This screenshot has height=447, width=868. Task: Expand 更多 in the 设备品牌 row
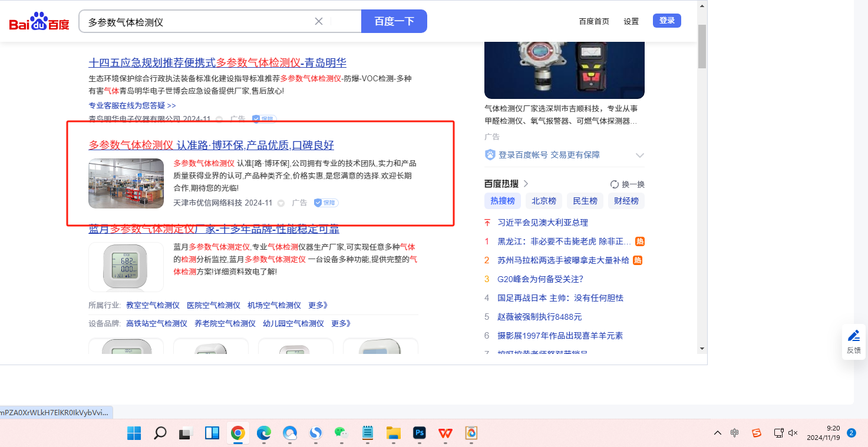[341, 323]
